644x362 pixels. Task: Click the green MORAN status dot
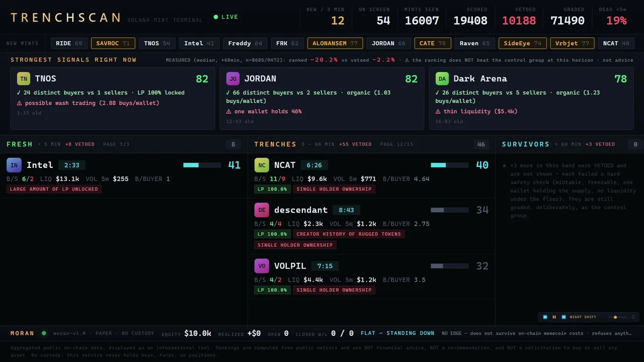(44, 333)
